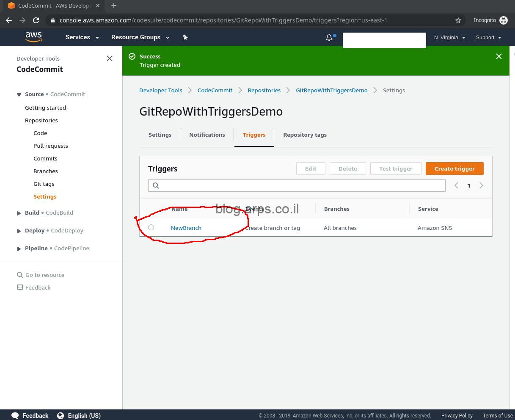
Task: Click the 'Amazon SNS' table cell
Action: pos(435,228)
